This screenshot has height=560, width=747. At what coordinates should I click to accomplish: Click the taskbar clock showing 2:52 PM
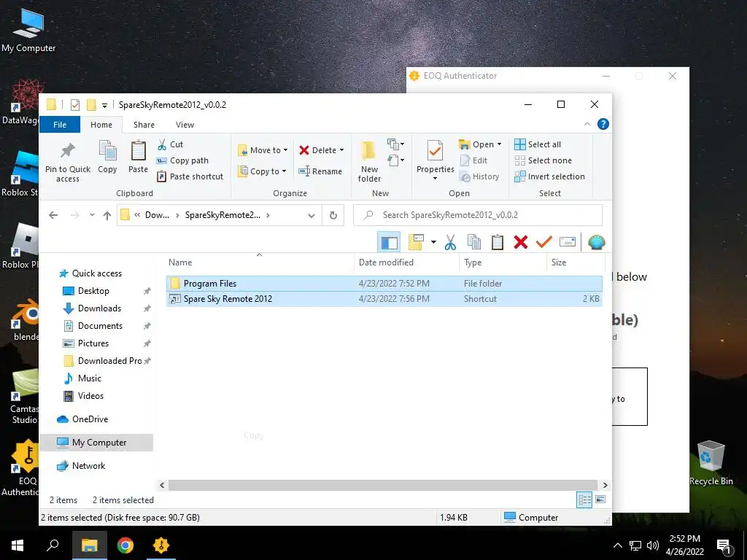coord(684,545)
